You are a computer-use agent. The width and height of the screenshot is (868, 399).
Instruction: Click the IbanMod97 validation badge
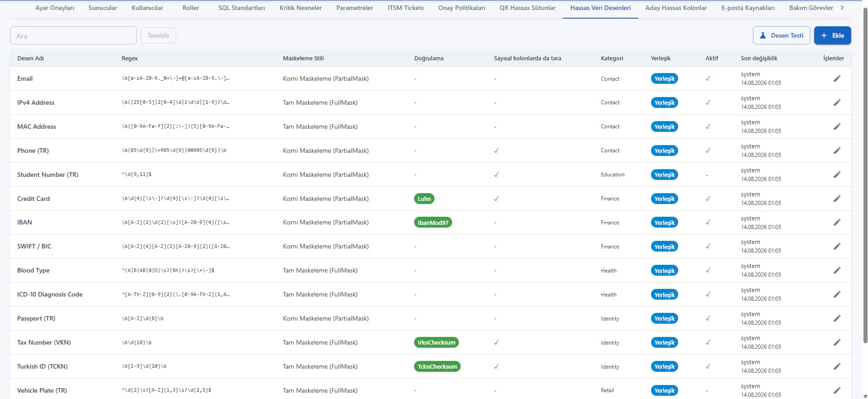(x=433, y=223)
